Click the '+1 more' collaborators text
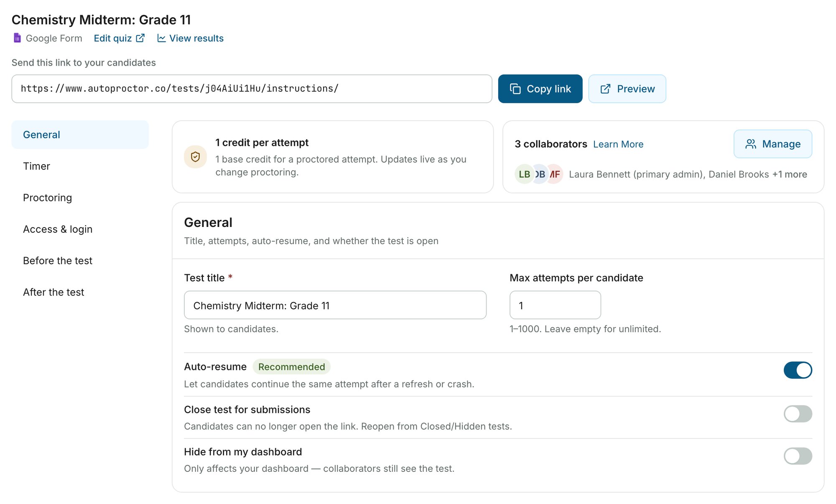The height and width of the screenshot is (504, 836). coord(790,174)
